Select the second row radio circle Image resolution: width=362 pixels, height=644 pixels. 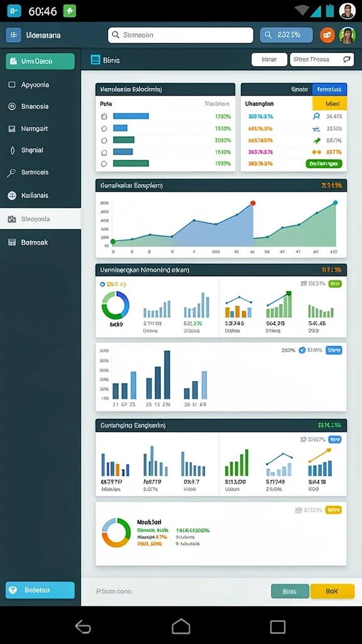pos(104,128)
